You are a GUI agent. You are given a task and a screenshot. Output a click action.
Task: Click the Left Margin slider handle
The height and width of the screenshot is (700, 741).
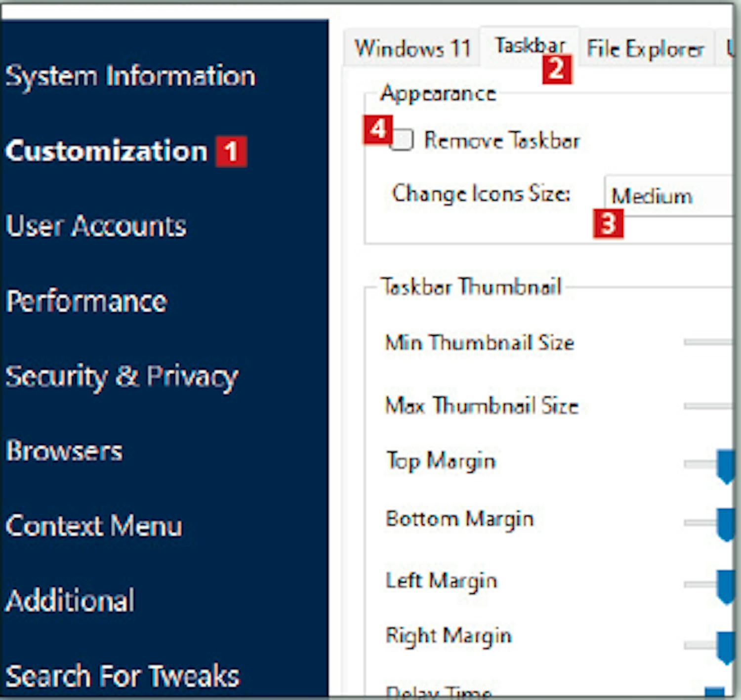(725, 585)
